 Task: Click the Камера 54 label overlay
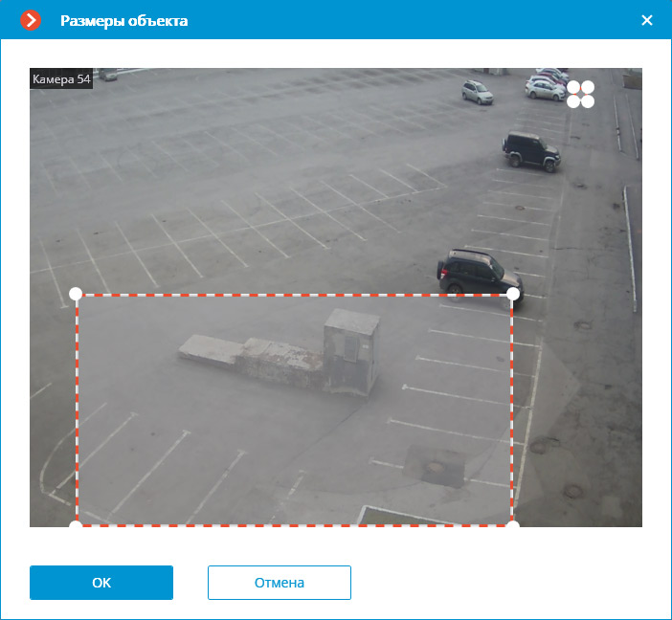pos(61,79)
